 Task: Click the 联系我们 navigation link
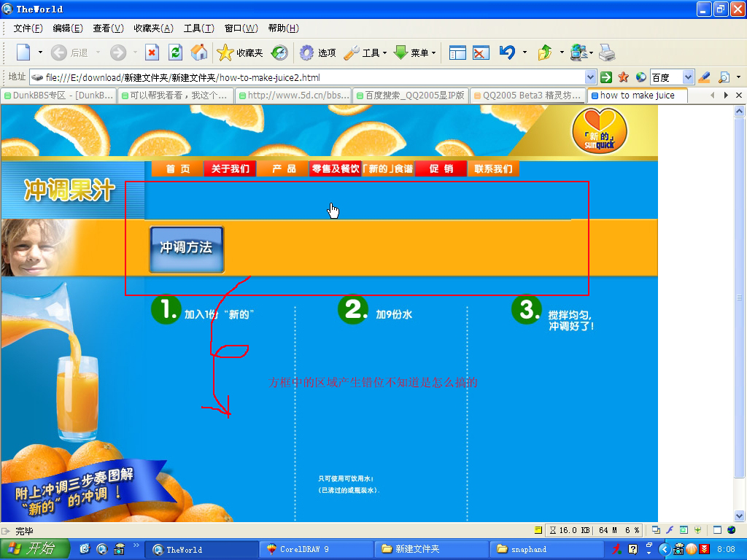(494, 168)
